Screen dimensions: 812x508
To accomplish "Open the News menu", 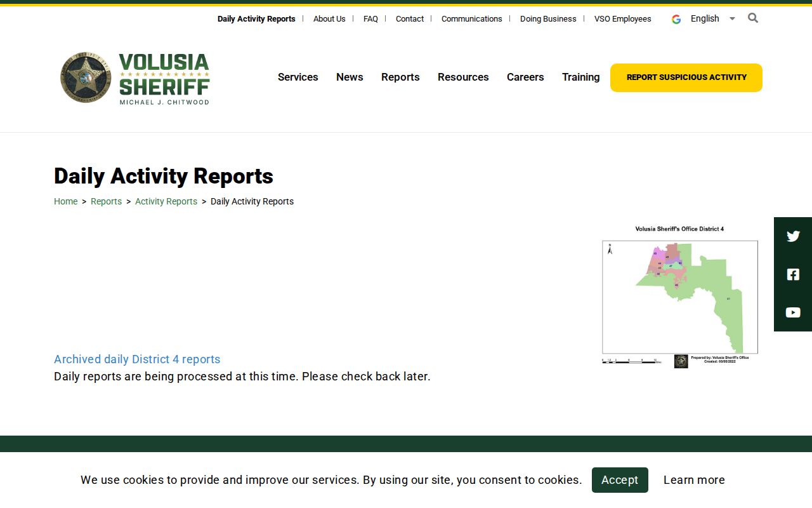I will point(350,77).
